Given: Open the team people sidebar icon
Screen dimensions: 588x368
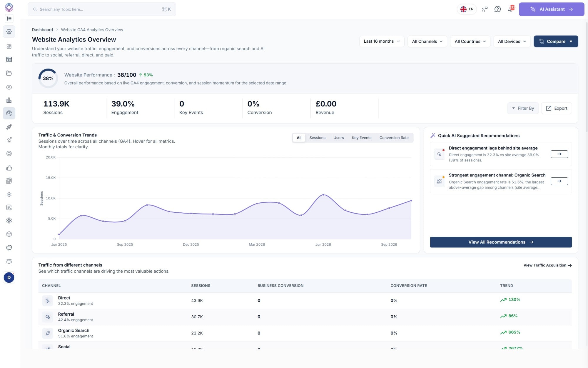Looking at the screenshot, I should pyautogui.click(x=9, y=261).
